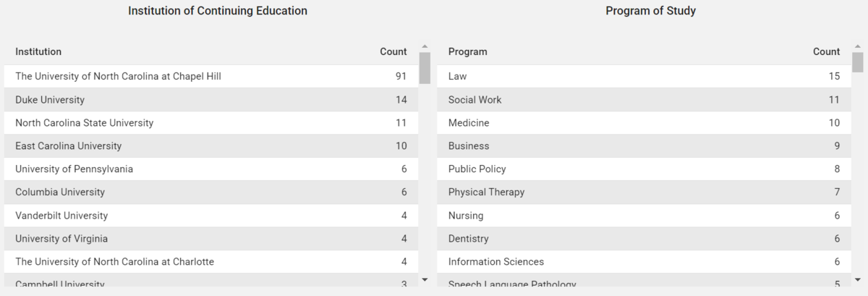Pick the Information Sciences program row
The width and height of the screenshot is (868, 296).
644,262
